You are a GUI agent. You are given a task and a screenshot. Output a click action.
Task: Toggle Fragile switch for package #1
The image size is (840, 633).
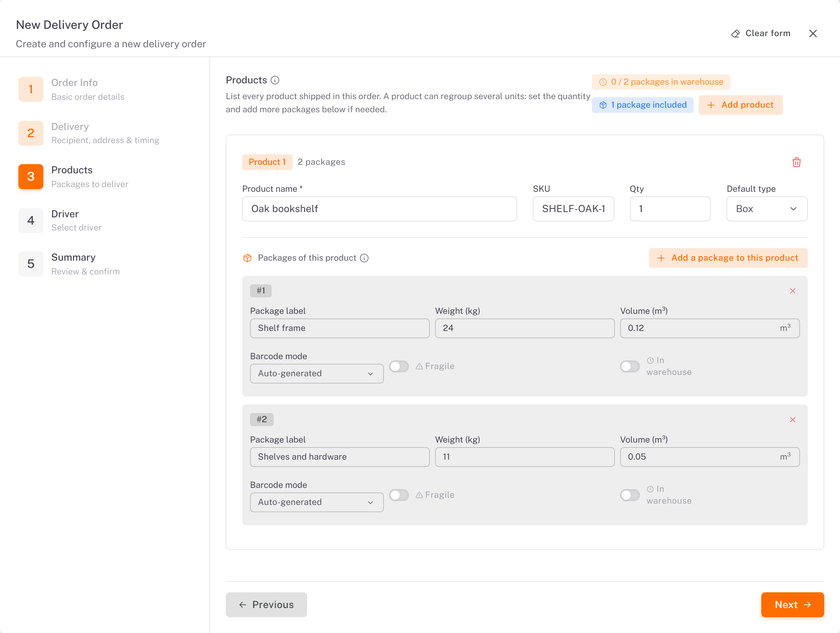click(x=399, y=366)
